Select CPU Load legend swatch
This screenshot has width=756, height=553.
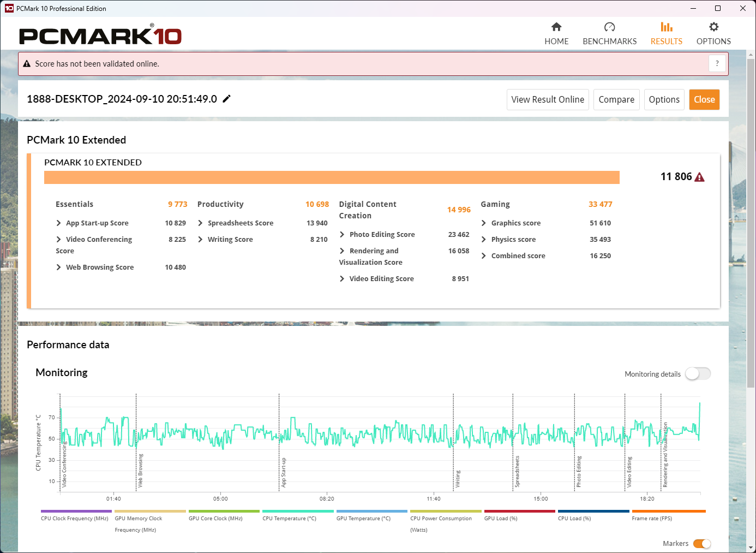(x=593, y=512)
